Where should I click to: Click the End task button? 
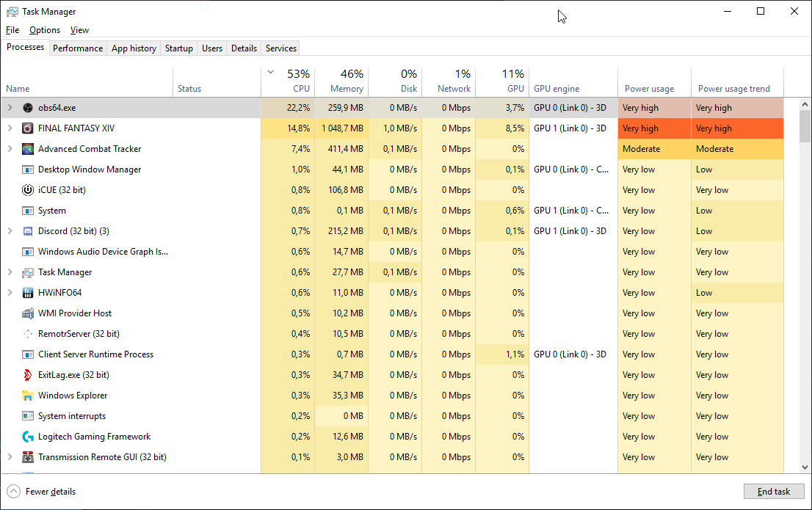773,492
